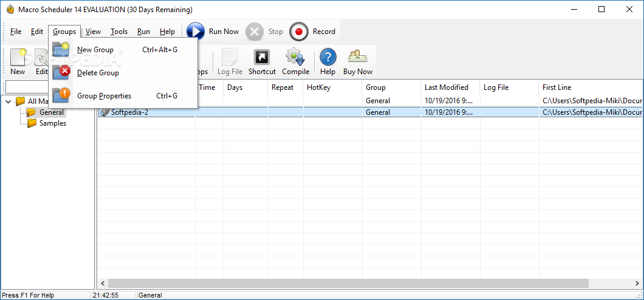644x300 pixels.
Task: Click the New Group folder icon
Action: pos(61,50)
